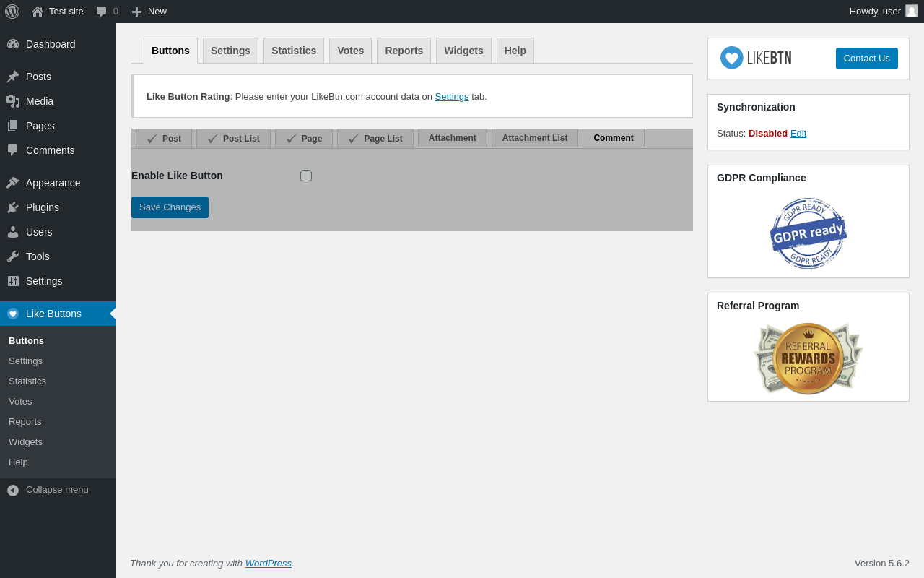The image size is (924, 578).
Task: Click the Plugins plug icon
Action: [x=13, y=207]
